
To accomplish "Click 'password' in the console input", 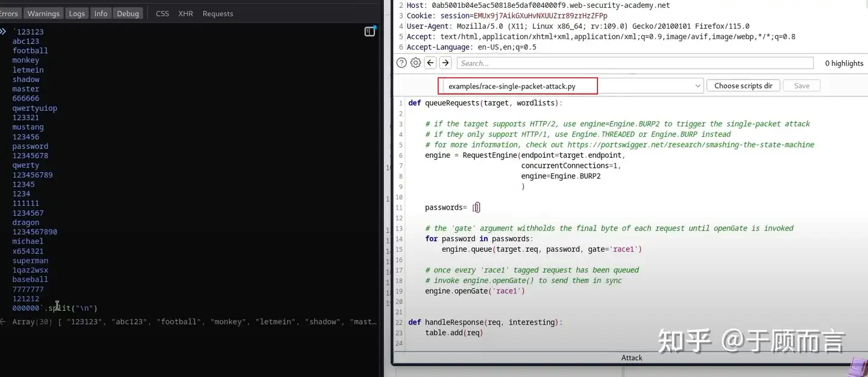I will [x=30, y=146].
